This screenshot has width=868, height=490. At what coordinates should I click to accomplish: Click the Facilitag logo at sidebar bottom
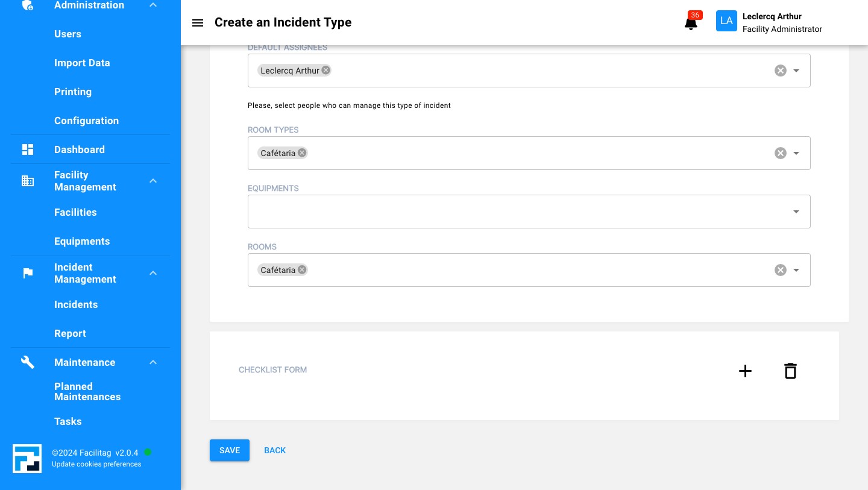point(27,459)
